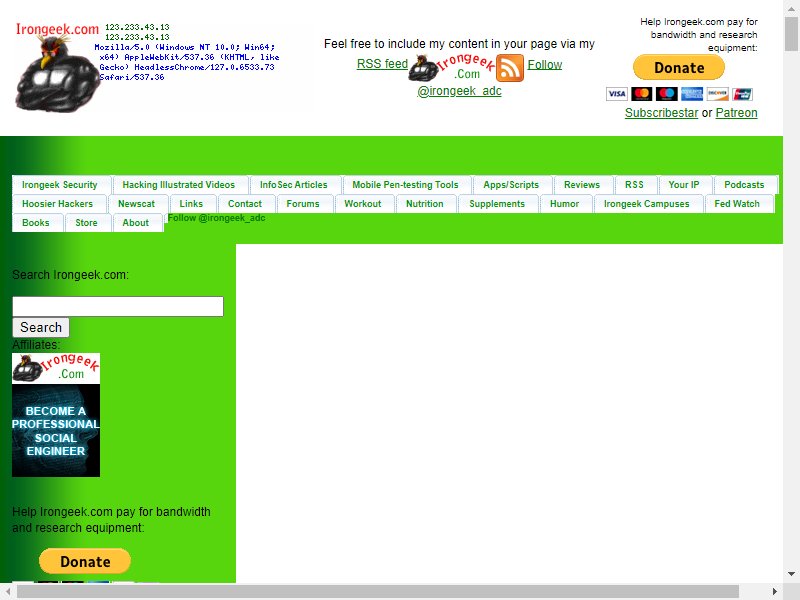Open the Contact tab

click(245, 204)
